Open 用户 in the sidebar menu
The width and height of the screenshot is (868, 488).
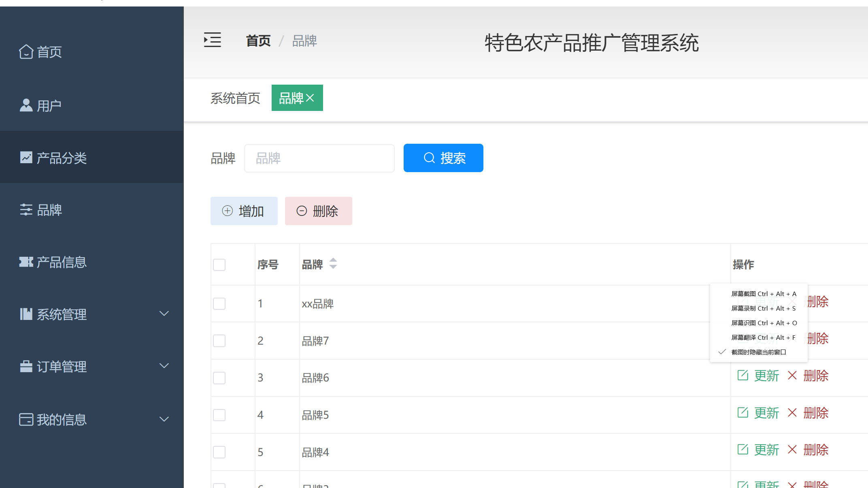pyautogui.click(x=91, y=105)
